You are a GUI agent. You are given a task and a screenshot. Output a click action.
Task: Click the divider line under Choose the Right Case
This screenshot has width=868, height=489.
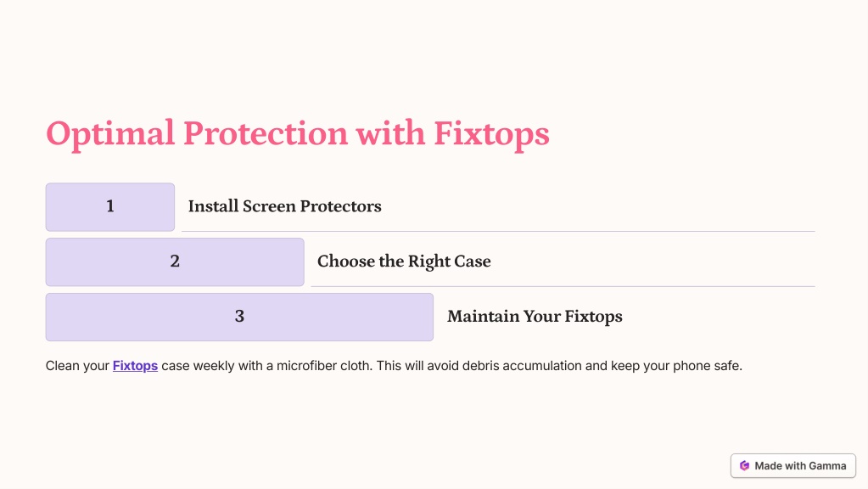coord(563,286)
